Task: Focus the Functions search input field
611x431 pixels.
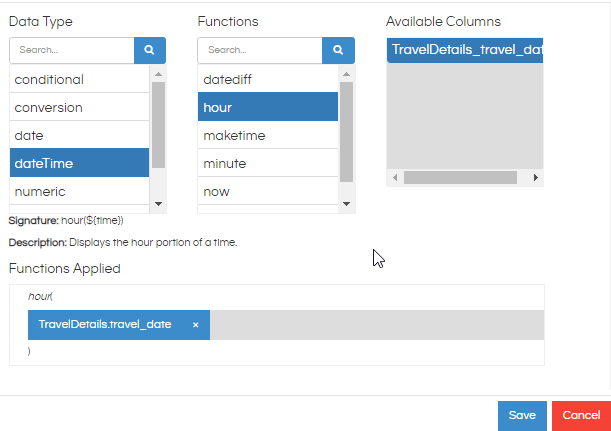Action: (x=260, y=50)
